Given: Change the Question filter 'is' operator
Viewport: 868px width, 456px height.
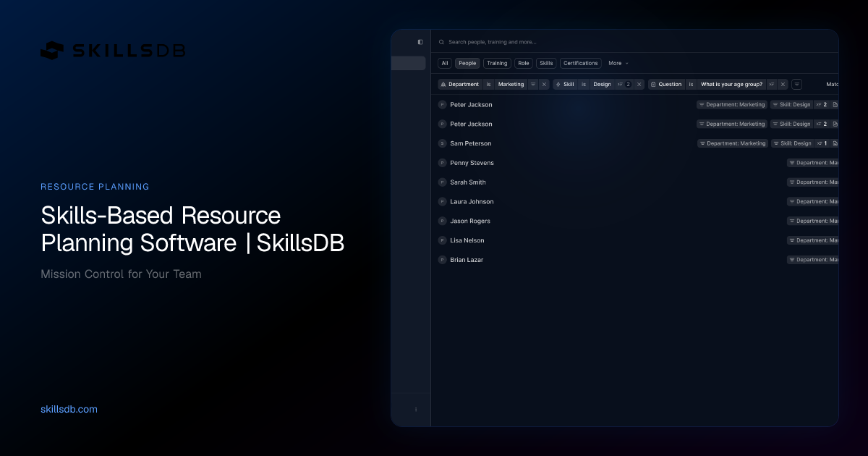Looking at the screenshot, I should click(x=691, y=84).
